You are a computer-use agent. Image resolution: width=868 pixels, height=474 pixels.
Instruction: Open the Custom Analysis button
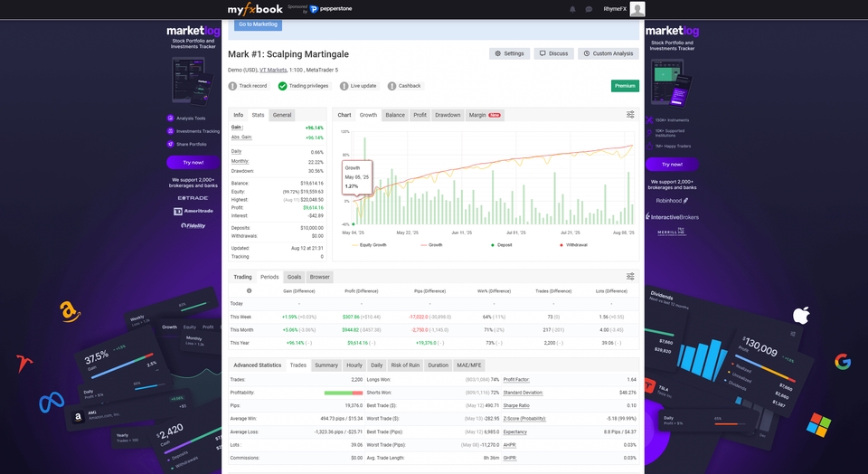pos(609,53)
